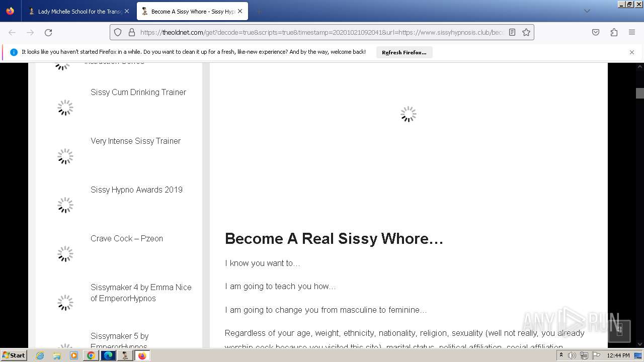Bookmark this page with star icon
This screenshot has width=644, height=362.
[x=526, y=32]
